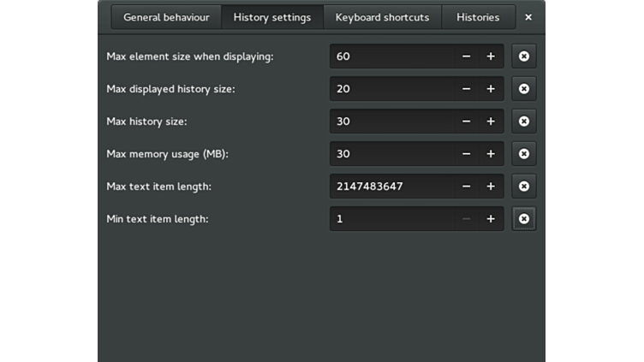Switch to General behaviour tab

pyautogui.click(x=166, y=17)
